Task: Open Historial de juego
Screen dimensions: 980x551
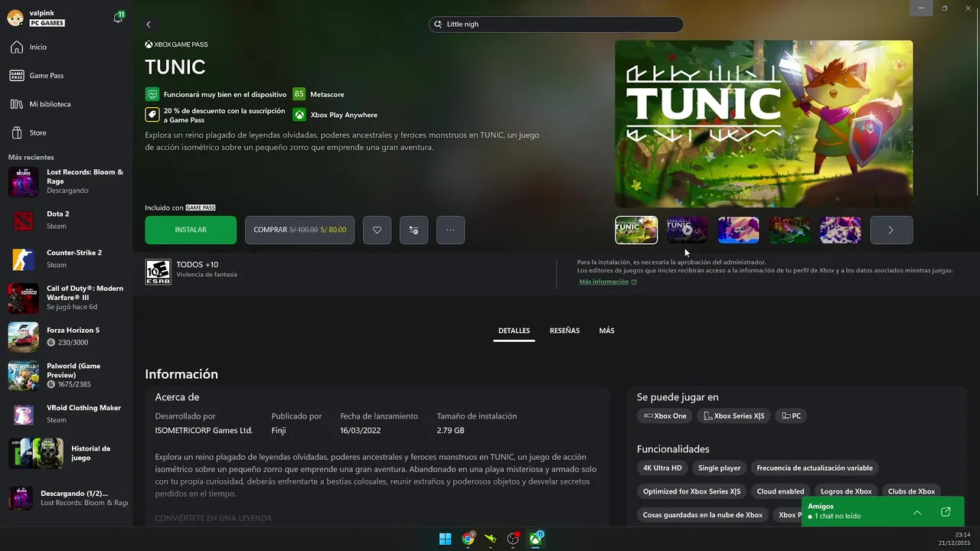Action: click(66, 453)
